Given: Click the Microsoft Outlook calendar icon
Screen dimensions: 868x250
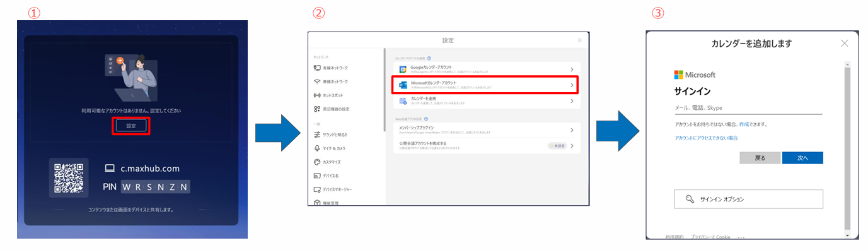Looking at the screenshot, I should (x=403, y=85).
